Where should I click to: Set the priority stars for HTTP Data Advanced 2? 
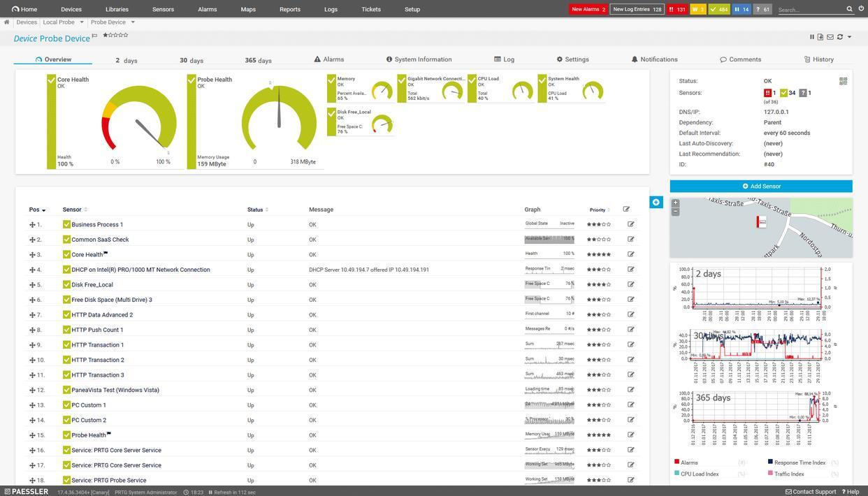[x=599, y=314]
